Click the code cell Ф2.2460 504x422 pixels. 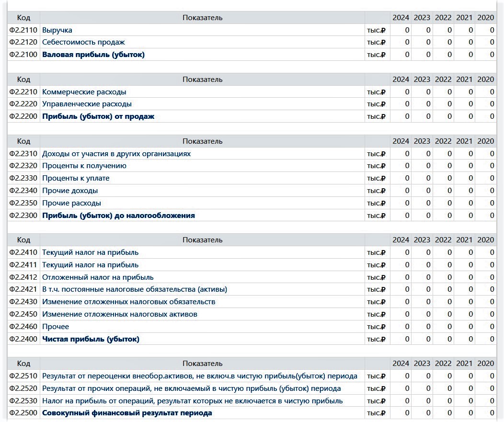point(23,327)
